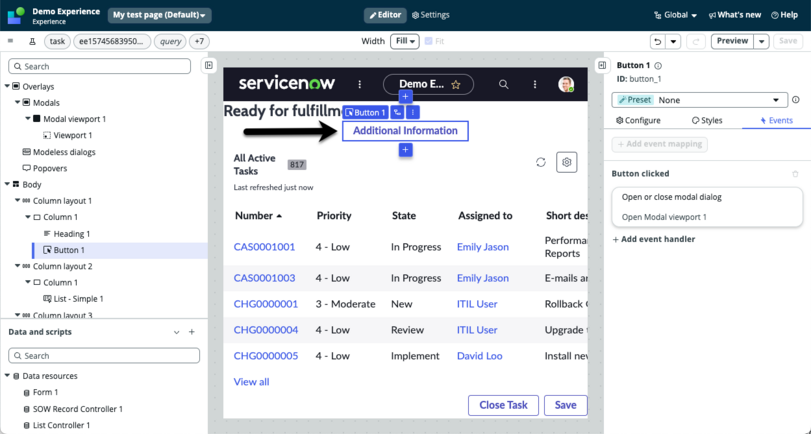
Task: Open the David Loo assigned-to link
Action: [x=479, y=356]
